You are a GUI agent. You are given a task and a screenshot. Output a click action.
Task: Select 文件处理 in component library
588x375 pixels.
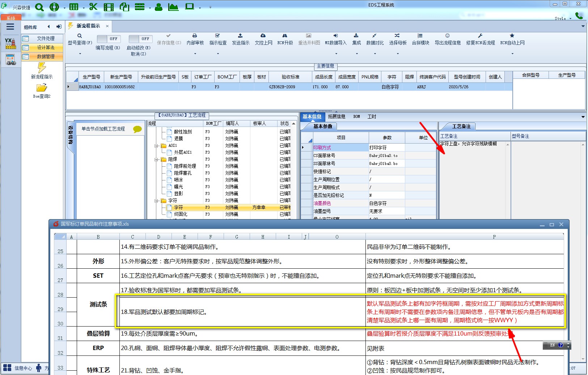click(42, 38)
